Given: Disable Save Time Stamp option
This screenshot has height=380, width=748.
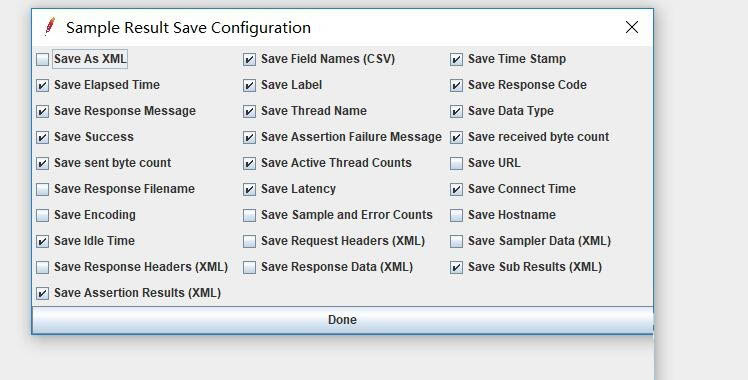Looking at the screenshot, I should coord(457,60).
